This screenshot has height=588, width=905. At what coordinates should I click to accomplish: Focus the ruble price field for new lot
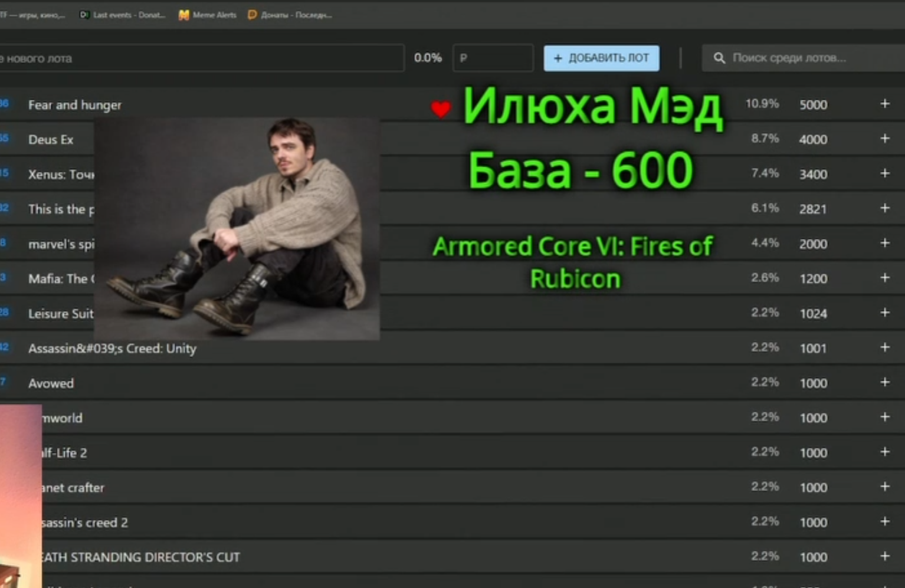493,58
